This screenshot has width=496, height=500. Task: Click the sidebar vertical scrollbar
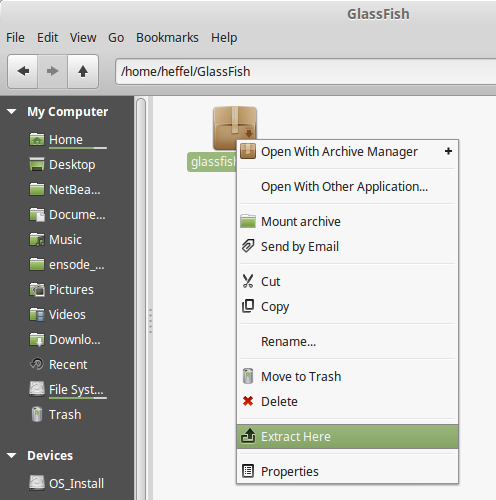coord(141,298)
